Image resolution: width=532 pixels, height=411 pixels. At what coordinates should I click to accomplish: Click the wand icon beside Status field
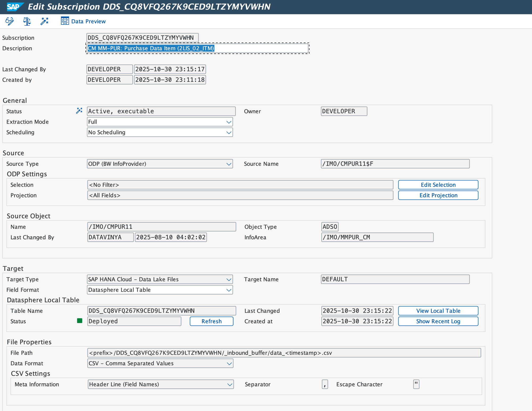79,111
